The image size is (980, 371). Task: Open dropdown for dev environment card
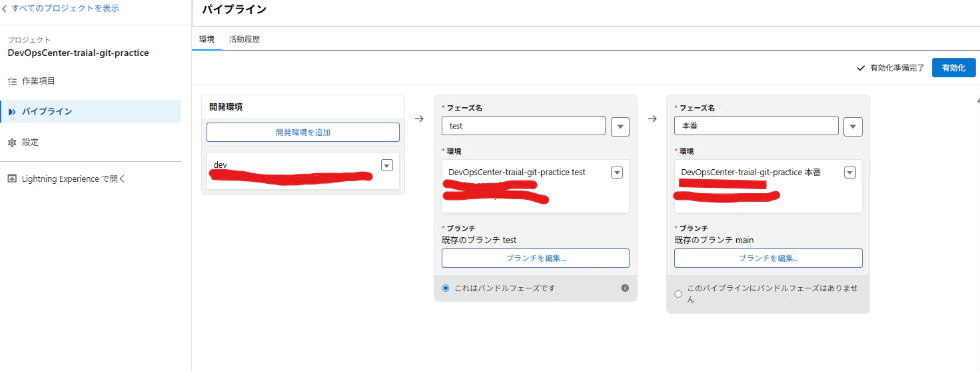pos(386,165)
